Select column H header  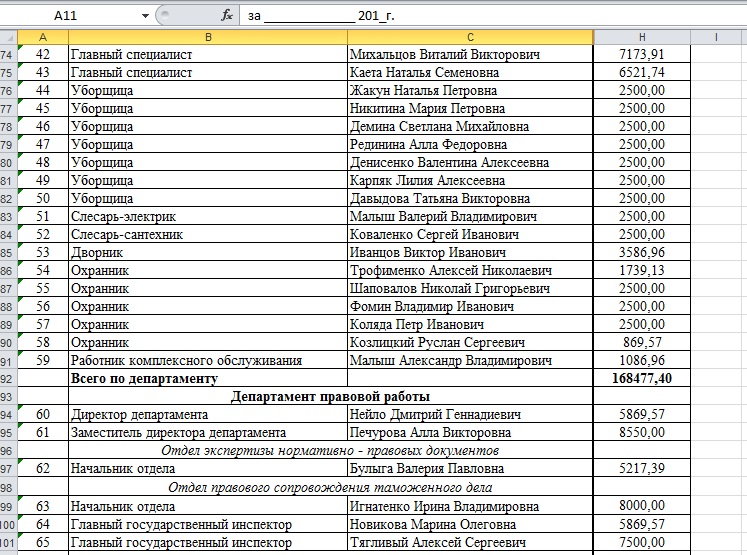pyautogui.click(x=641, y=37)
